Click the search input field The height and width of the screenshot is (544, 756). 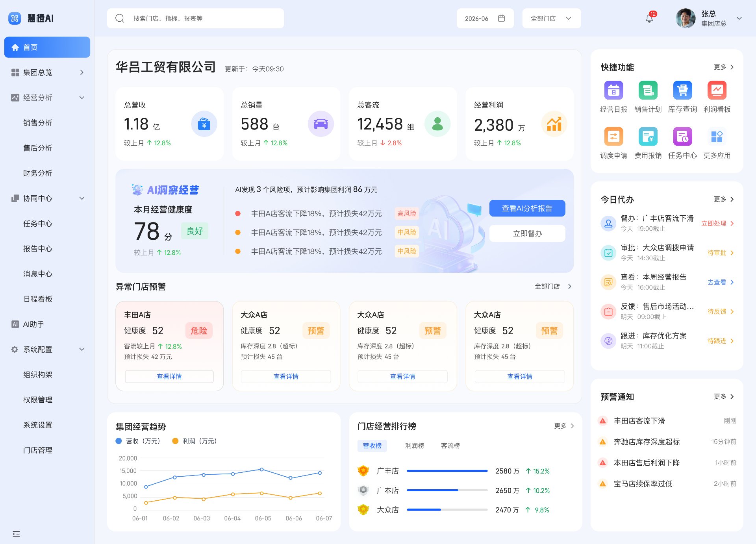pyautogui.click(x=195, y=19)
